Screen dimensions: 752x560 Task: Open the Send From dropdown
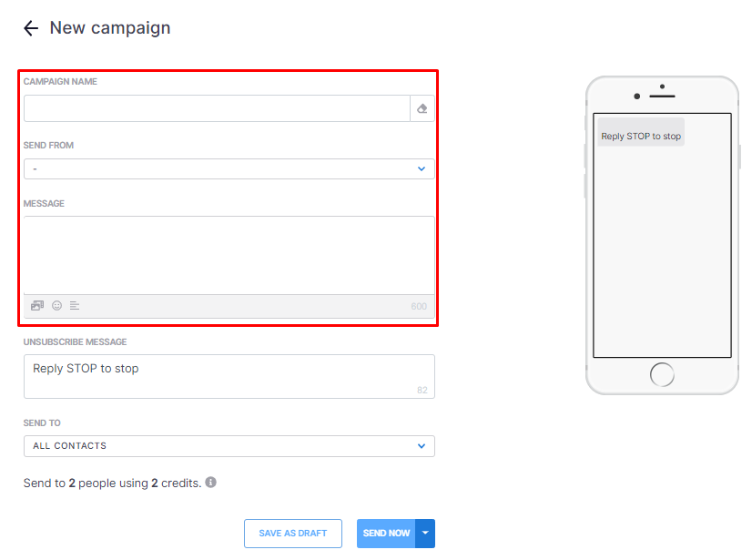[229, 169]
